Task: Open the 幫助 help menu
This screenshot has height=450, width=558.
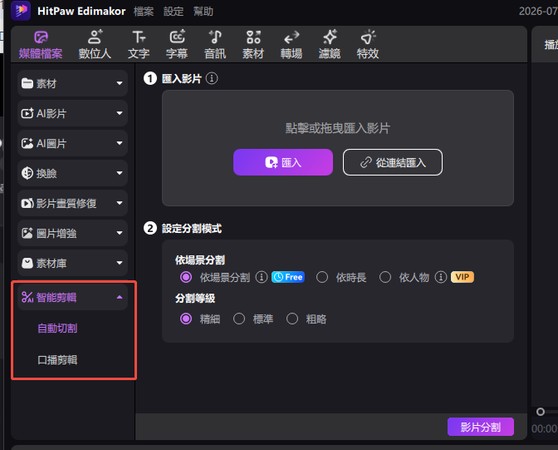Action: point(203,11)
